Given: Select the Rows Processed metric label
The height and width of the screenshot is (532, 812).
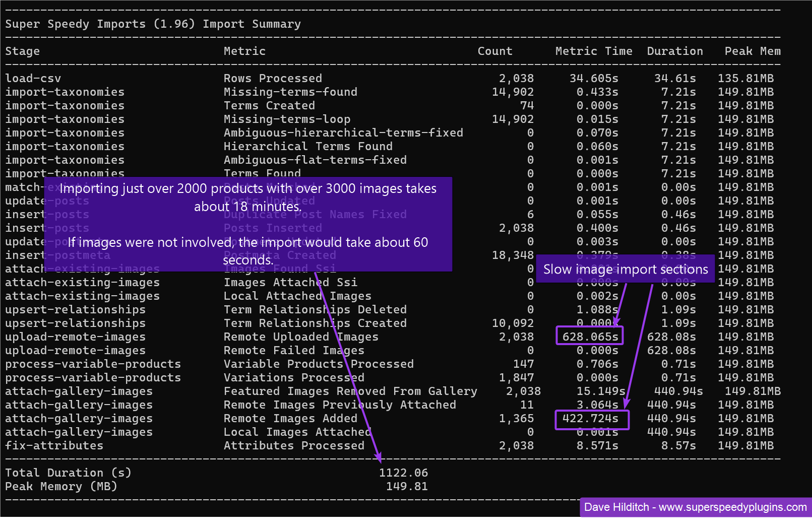Looking at the screenshot, I should pos(272,78).
